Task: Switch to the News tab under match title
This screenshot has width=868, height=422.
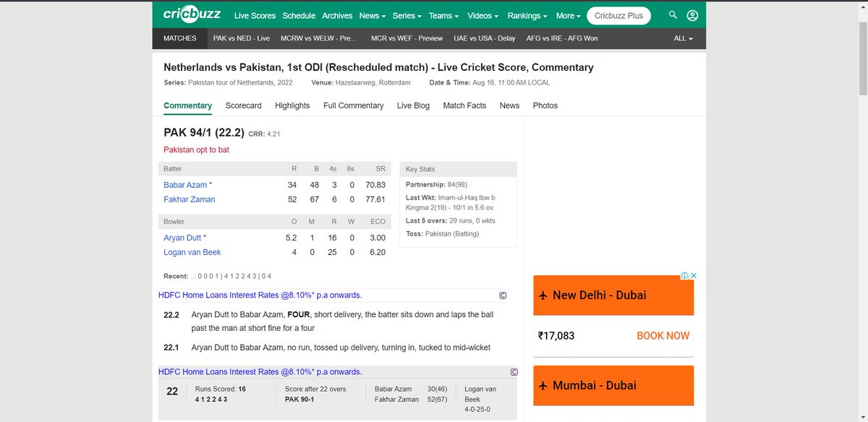Action: click(509, 105)
